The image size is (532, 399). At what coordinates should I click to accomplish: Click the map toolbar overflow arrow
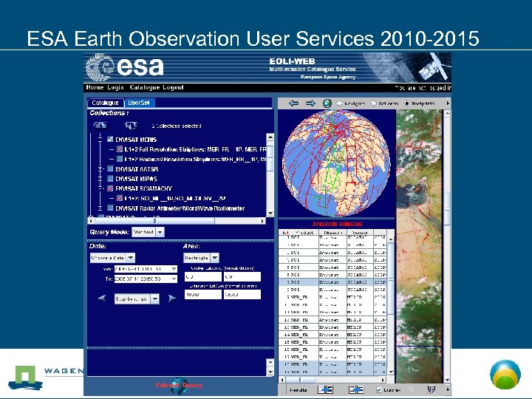[448, 103]
